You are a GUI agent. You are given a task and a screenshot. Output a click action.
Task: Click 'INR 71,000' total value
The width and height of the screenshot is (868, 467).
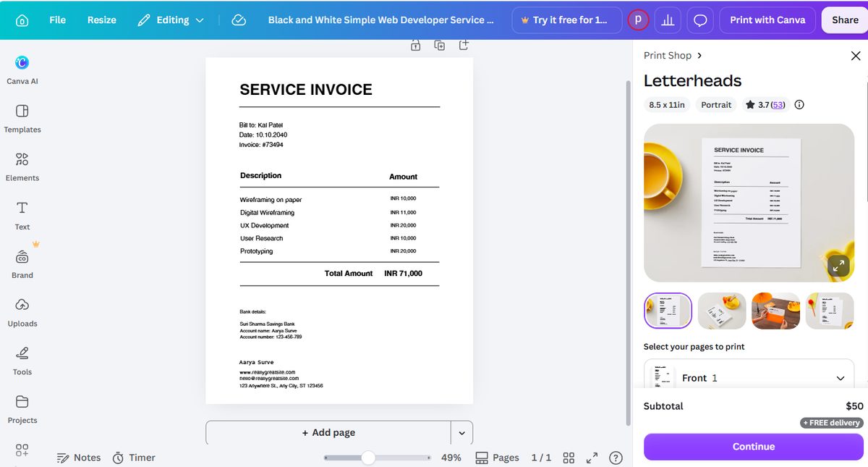coord(403,274)
